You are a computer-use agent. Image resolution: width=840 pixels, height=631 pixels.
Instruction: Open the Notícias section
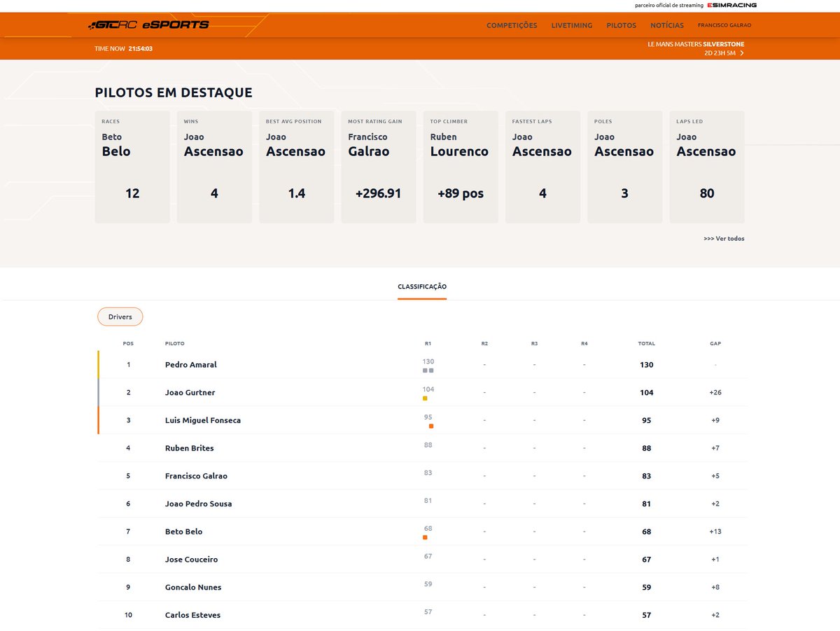pos(667,25)
